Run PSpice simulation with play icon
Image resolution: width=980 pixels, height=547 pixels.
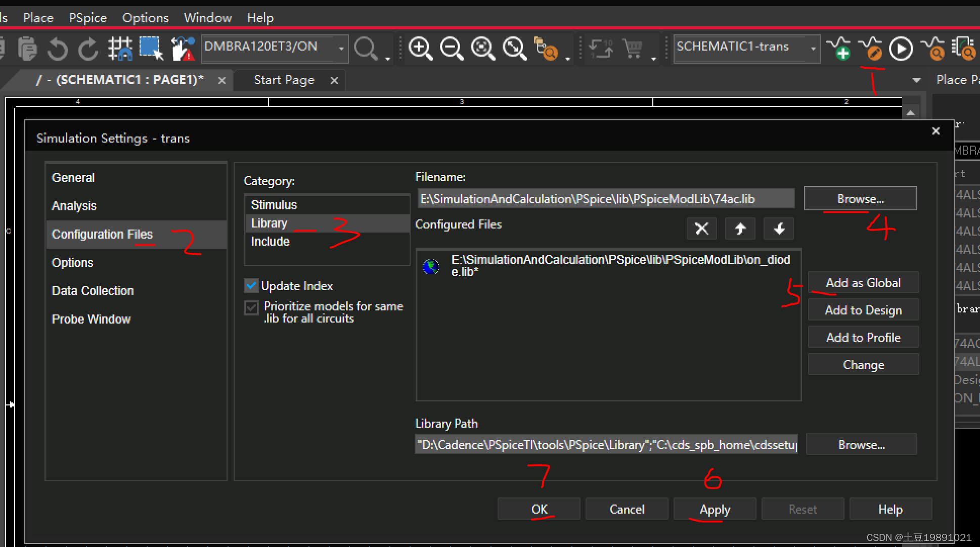901,49
